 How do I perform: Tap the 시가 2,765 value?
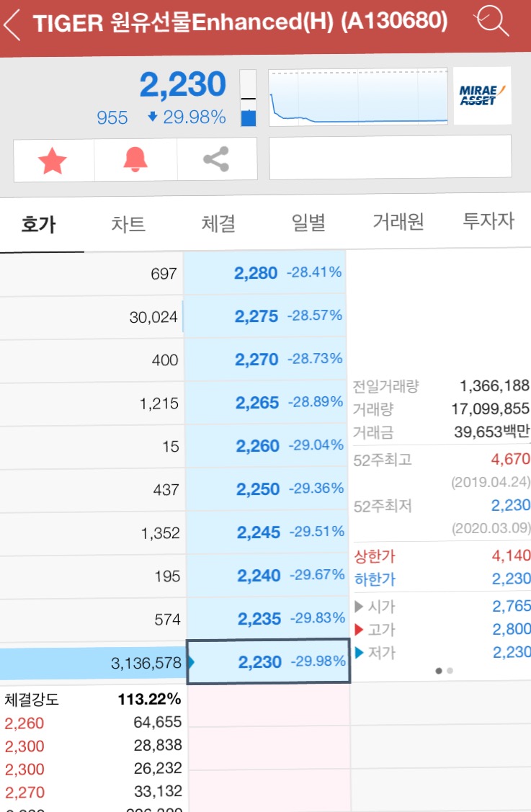tap(512, 606)
